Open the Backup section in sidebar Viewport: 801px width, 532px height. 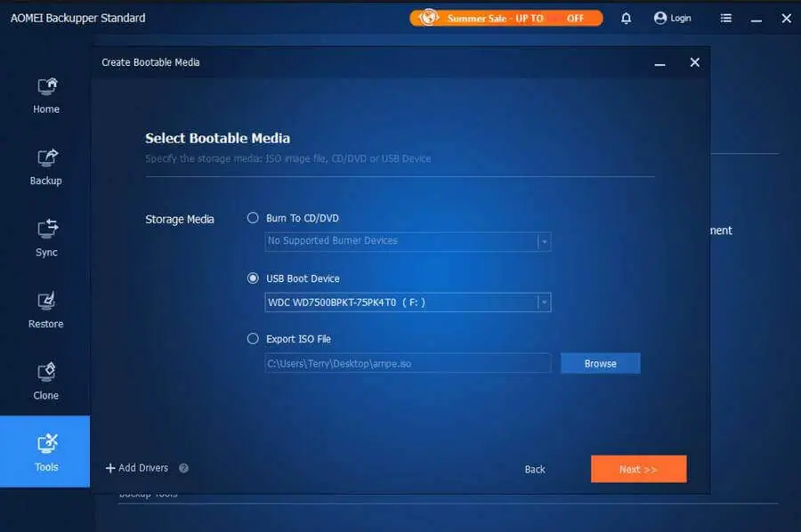point(46,167)
